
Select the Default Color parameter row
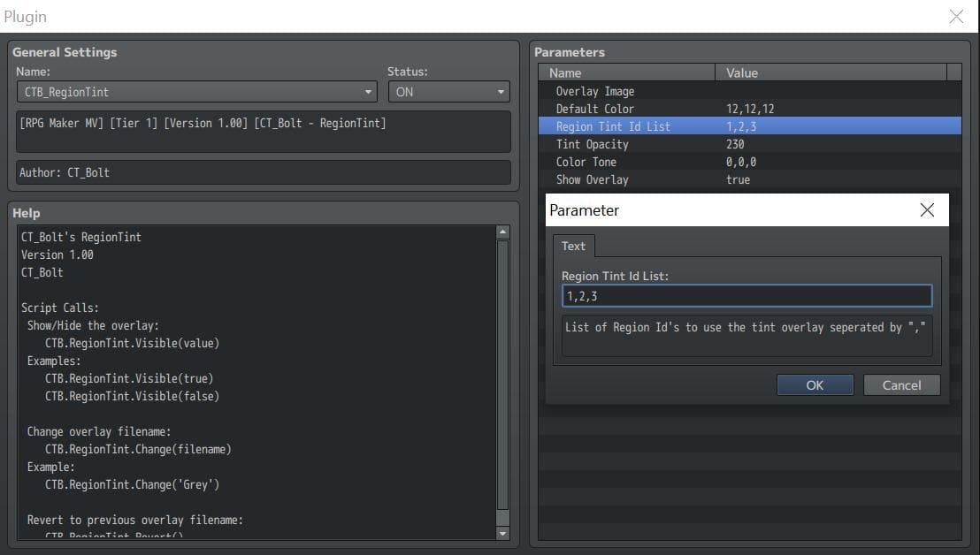[749, 109]
